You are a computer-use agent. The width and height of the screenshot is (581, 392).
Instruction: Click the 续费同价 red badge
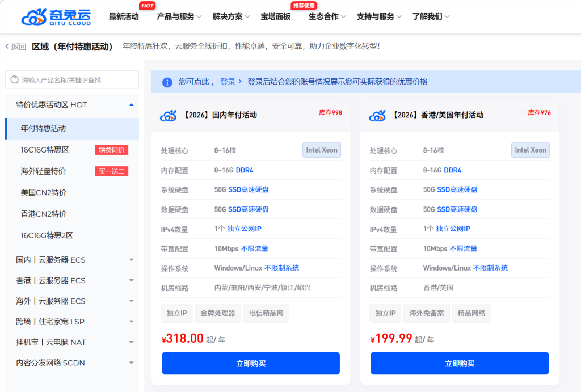point(111,150)
